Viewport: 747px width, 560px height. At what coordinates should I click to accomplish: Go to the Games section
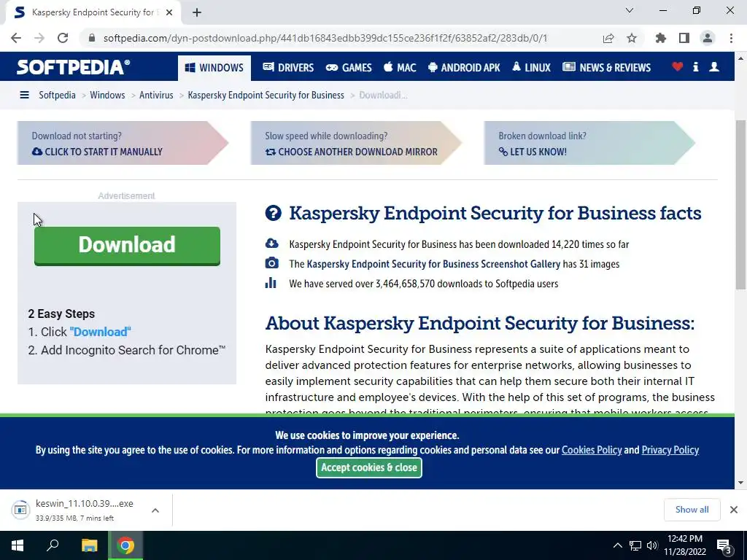[x=349, y=68]
